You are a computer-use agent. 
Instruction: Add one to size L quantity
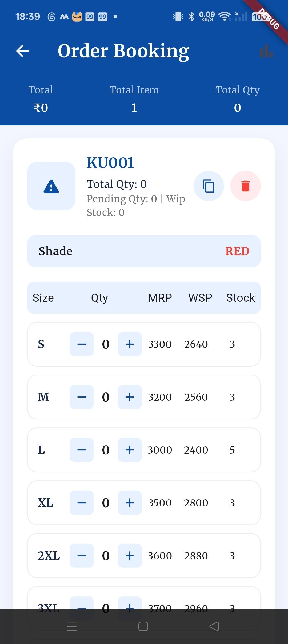(130, 450)
